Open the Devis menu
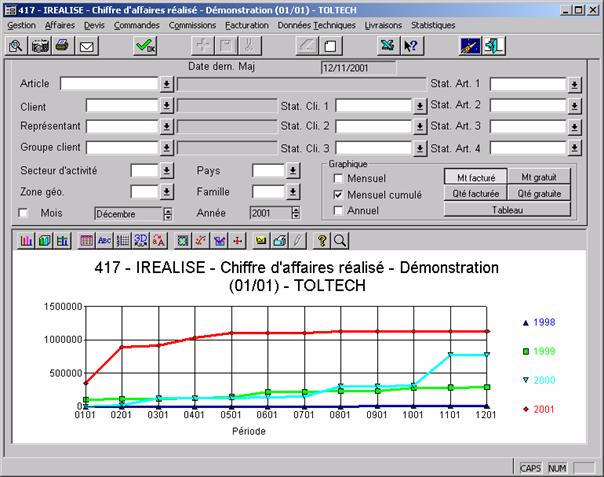The height and width of the screenshot is (477, 604). coord(94,25)
